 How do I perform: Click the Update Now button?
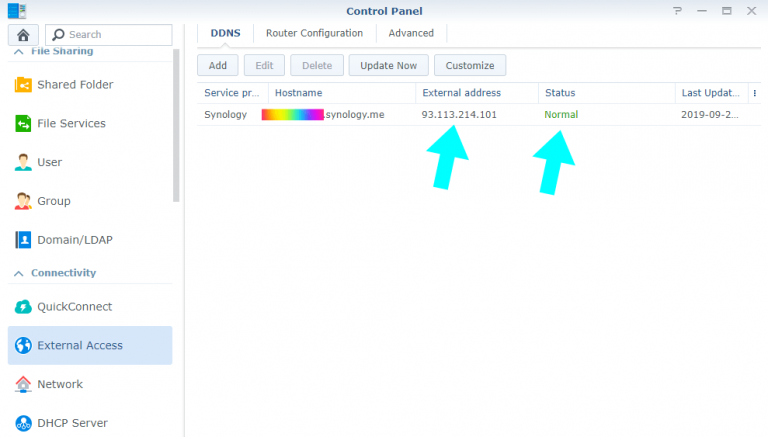click(x=388, y=65)
